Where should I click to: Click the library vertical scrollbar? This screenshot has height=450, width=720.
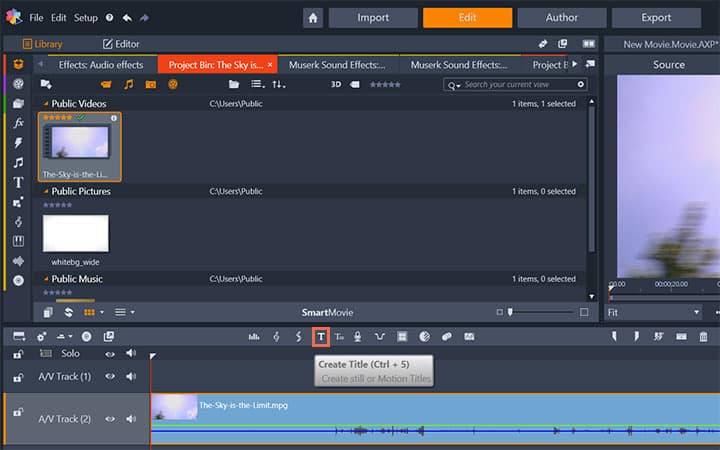(x=591, y=179)
